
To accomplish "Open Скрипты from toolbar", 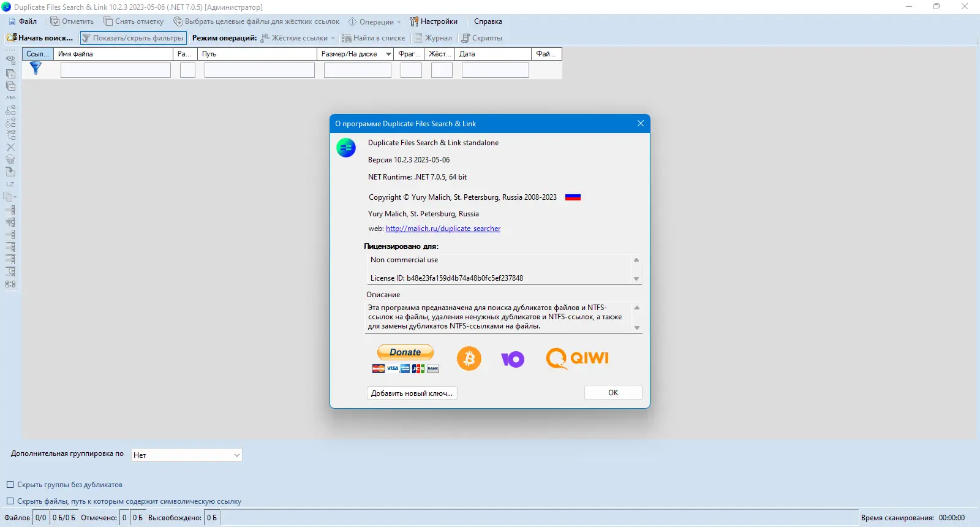I will click(x=481, y=38).
